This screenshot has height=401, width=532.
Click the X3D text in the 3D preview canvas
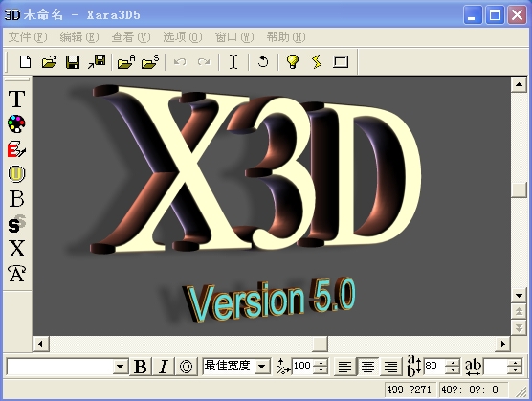255,169
